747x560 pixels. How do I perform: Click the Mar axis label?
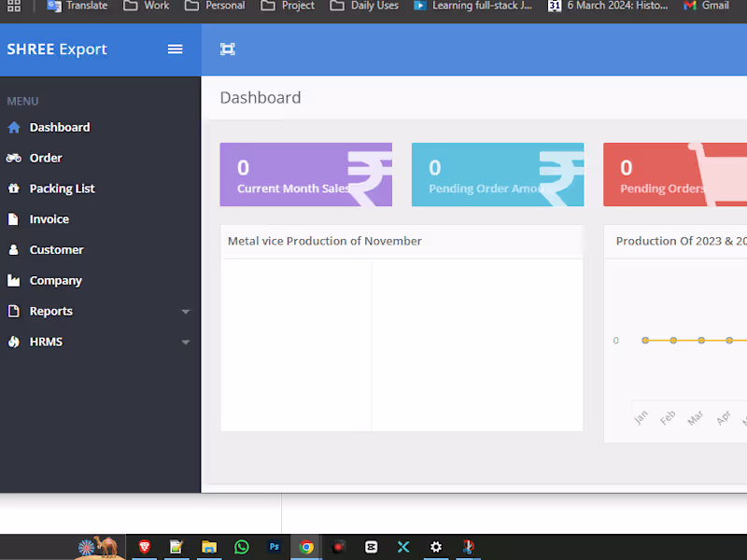695,418
